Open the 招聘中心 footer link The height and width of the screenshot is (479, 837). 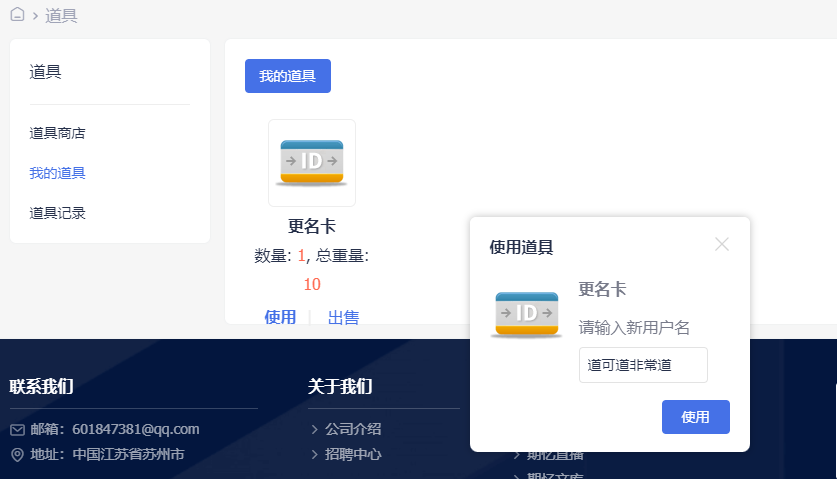[354, 453]
